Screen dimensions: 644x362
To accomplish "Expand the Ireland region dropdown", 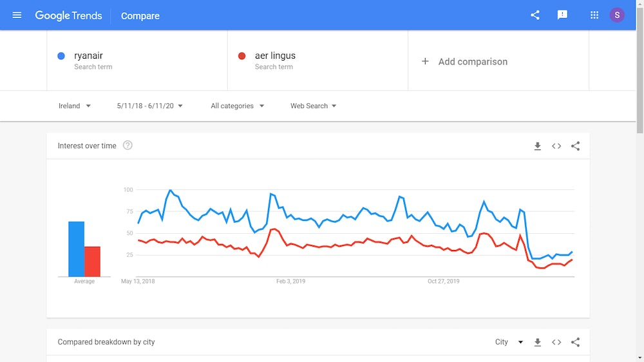I will [x=75, y=106].
